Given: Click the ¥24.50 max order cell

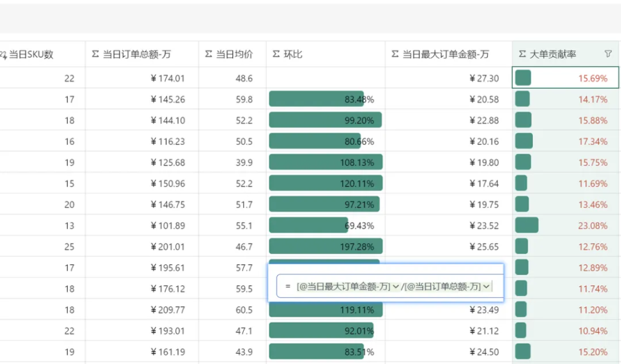Looking at the screenshot, I should click(449, 352).
